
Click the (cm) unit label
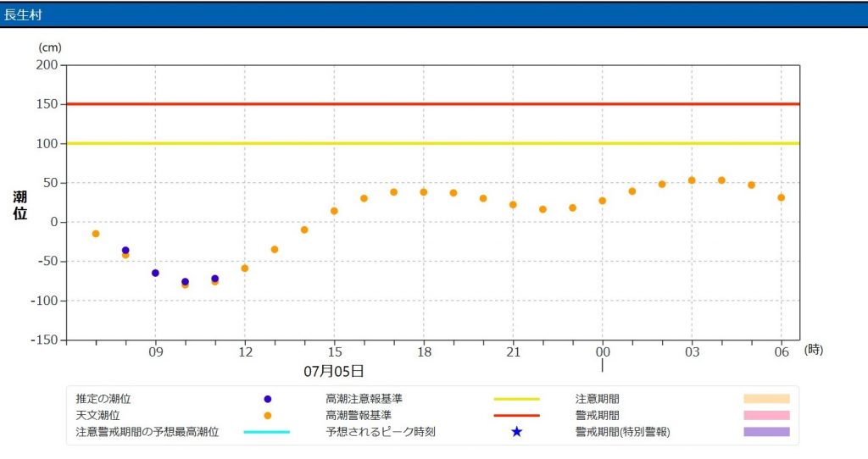[50, 48]
